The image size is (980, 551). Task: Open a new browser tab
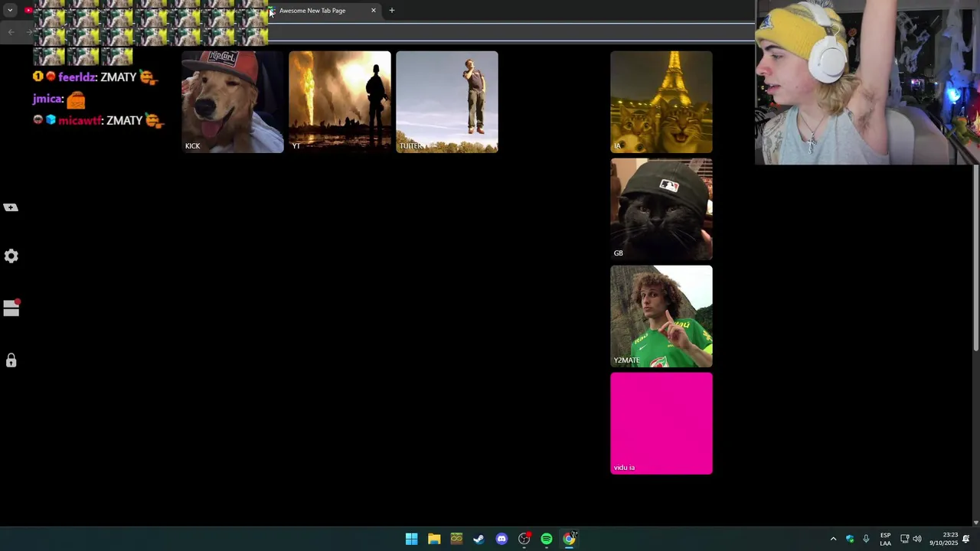(392, 11)
